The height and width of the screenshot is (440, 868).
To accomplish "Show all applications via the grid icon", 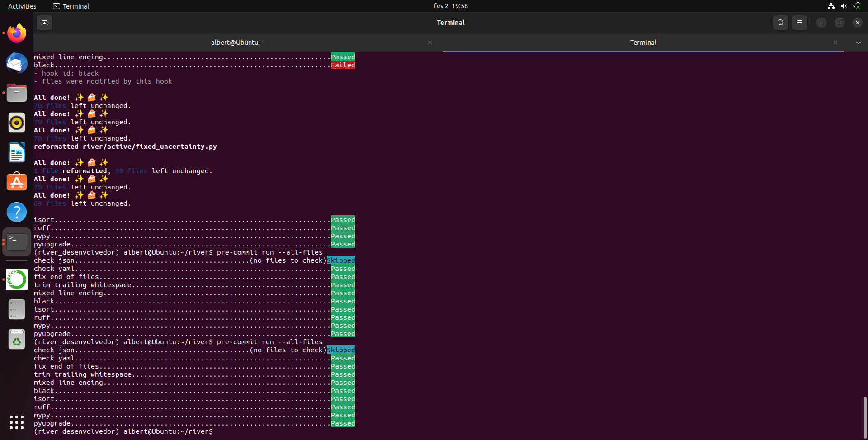I will point(16,422).
